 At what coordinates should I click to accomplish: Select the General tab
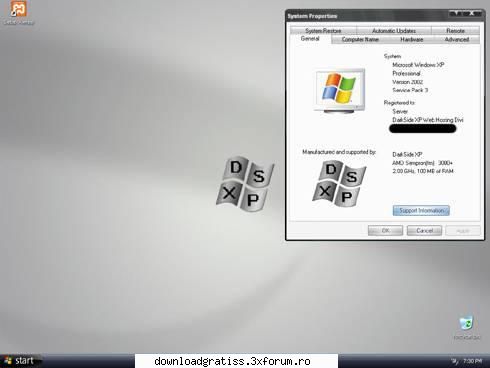coord(310,39)
